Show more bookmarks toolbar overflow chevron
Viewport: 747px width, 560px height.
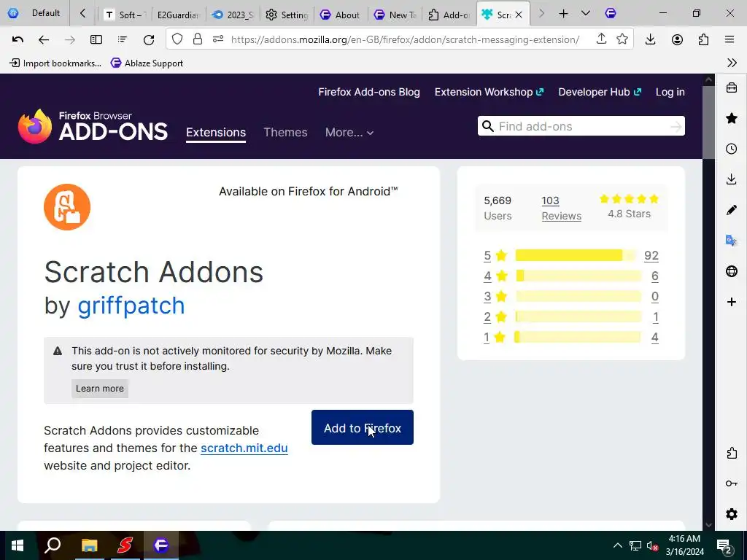click(732, 63)
